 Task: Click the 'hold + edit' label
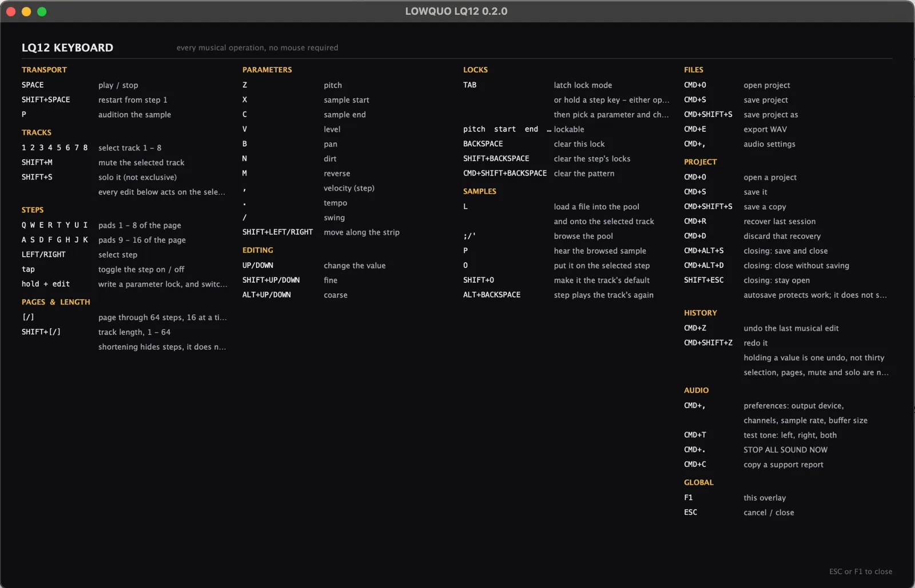click(x=46, y=284)
